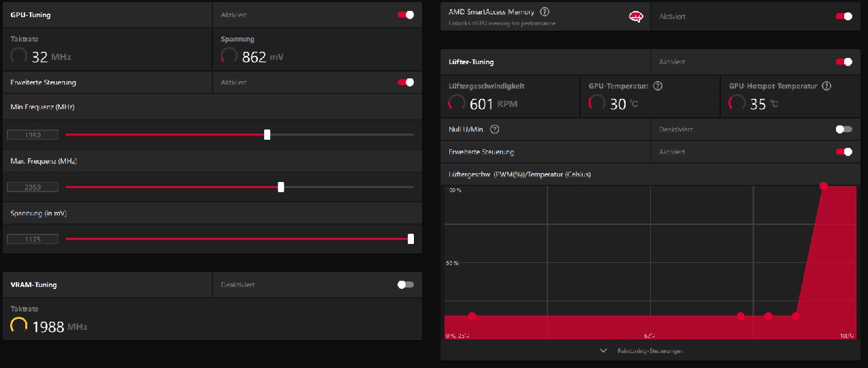Click the 862 mV voltage reading
Viewport: 868px width, 368px height.
click(x=262, y=58)
